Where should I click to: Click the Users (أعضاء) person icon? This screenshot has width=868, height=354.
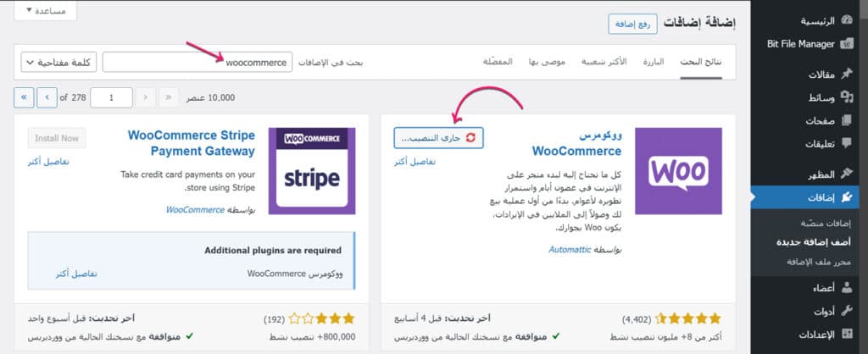click(847, 288)
